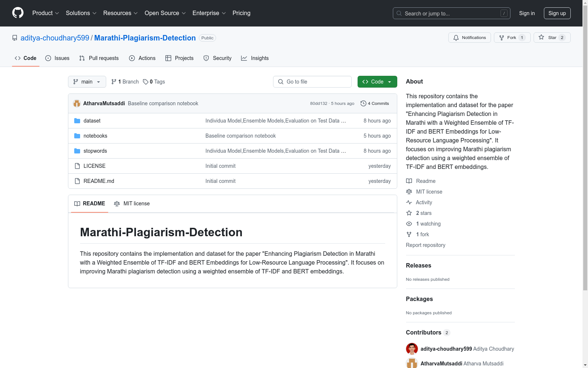Expand the Solutions menu

[81, 13]
